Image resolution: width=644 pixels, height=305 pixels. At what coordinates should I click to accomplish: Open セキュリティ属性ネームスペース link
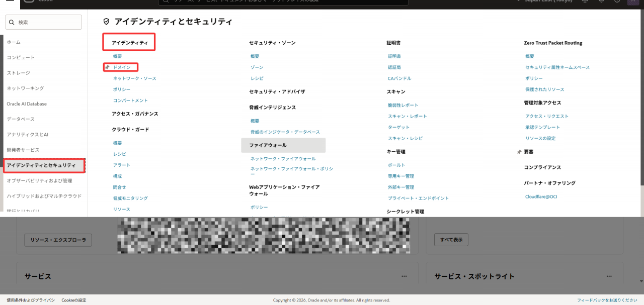(557, 67)
